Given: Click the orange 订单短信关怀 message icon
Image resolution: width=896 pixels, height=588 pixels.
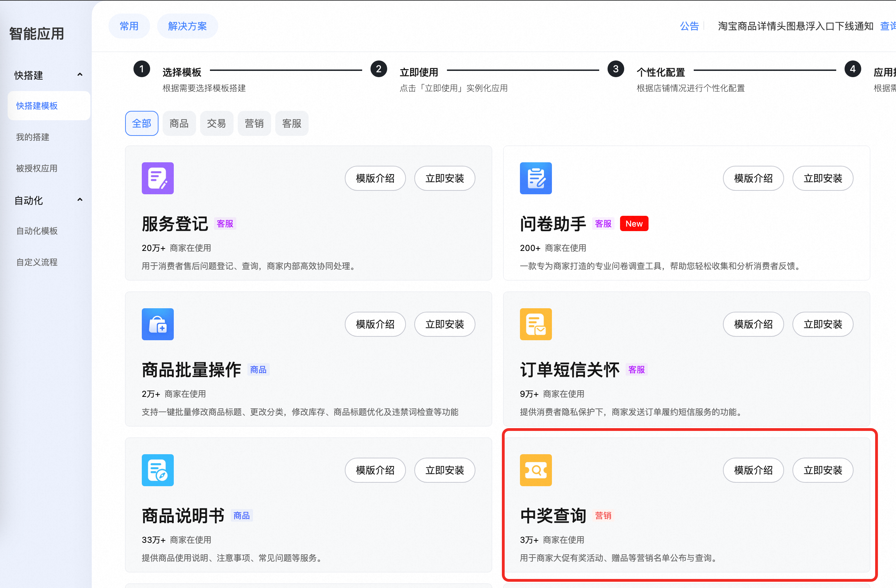Looking at the screenshot, I should (535, 324).
